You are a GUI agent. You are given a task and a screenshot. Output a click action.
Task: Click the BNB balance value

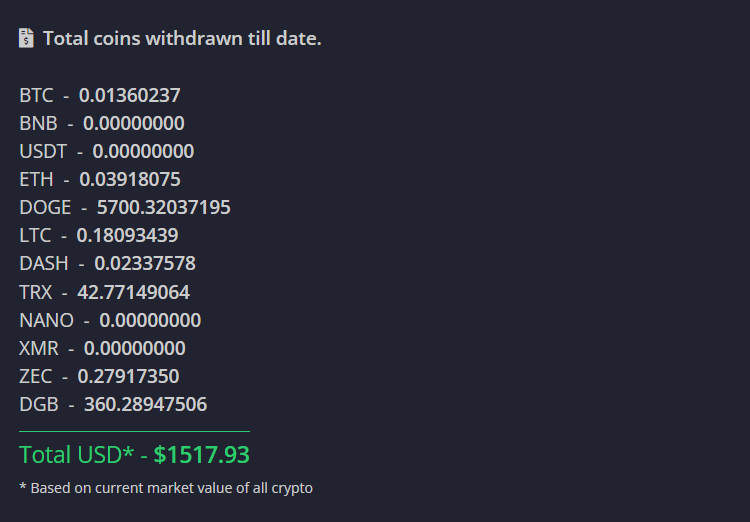tap(133, 124)
